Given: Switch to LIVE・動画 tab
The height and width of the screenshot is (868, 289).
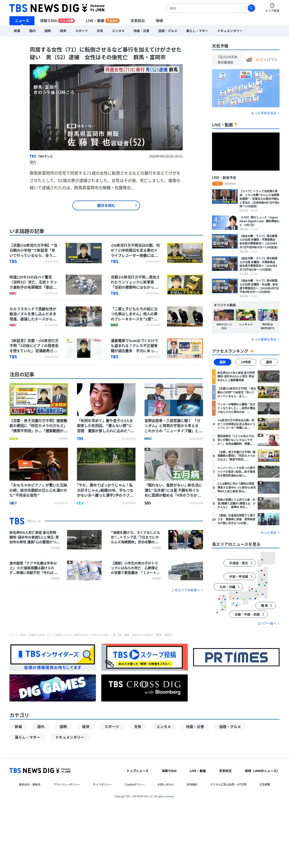Looking at the screenshot, I should 103,21.
